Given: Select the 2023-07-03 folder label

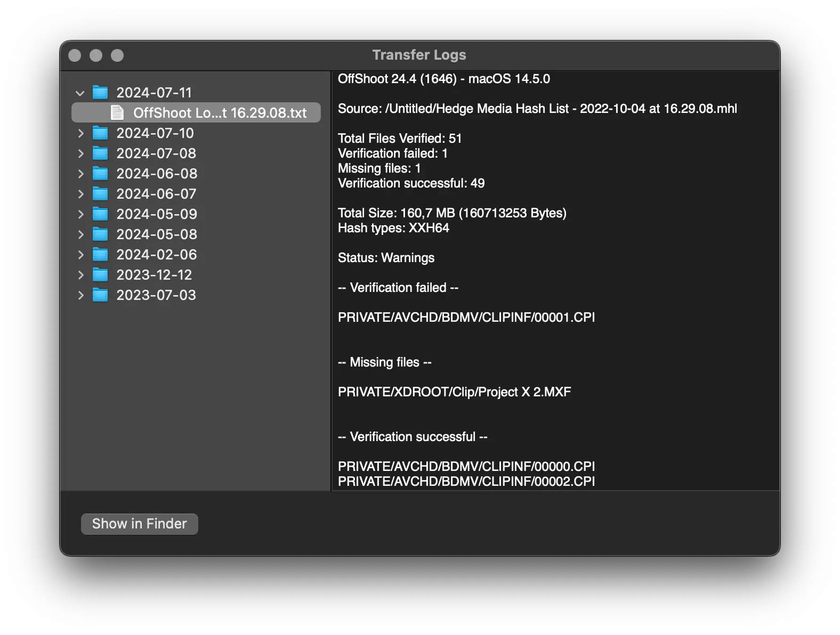Looking at the screenshot, I should [x=156, y=295].
